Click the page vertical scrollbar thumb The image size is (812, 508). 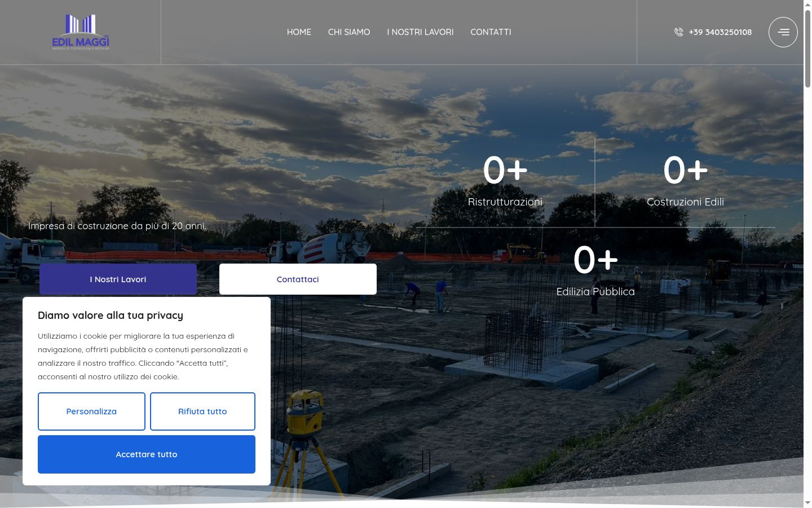click(x=807, y=48)
